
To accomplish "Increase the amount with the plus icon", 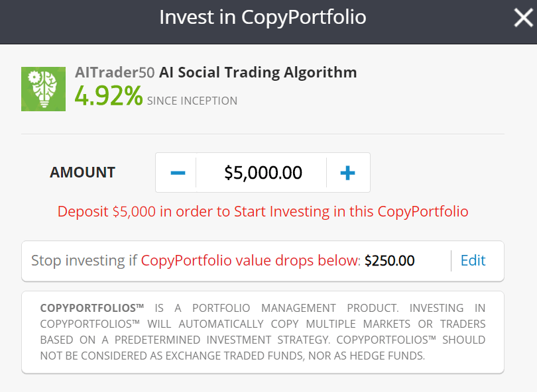I will (x=347, y=173).
